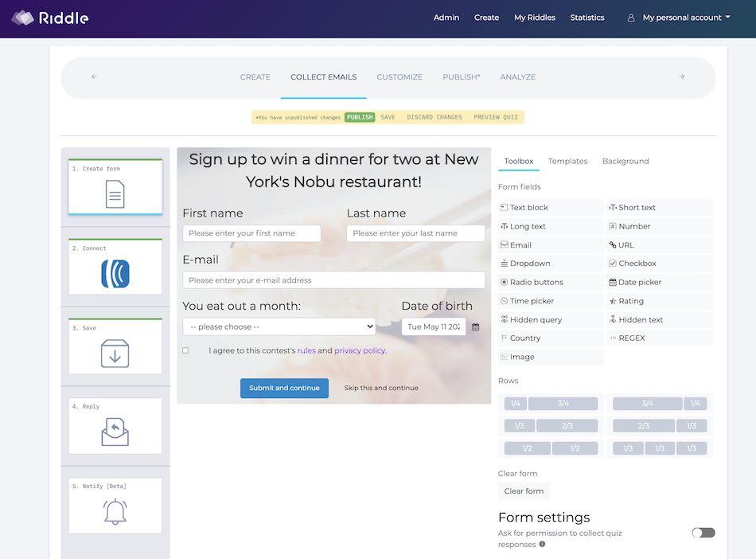Add a REGEX field
The width and height of the screenshot is (756, 559).
coord(660,338)
